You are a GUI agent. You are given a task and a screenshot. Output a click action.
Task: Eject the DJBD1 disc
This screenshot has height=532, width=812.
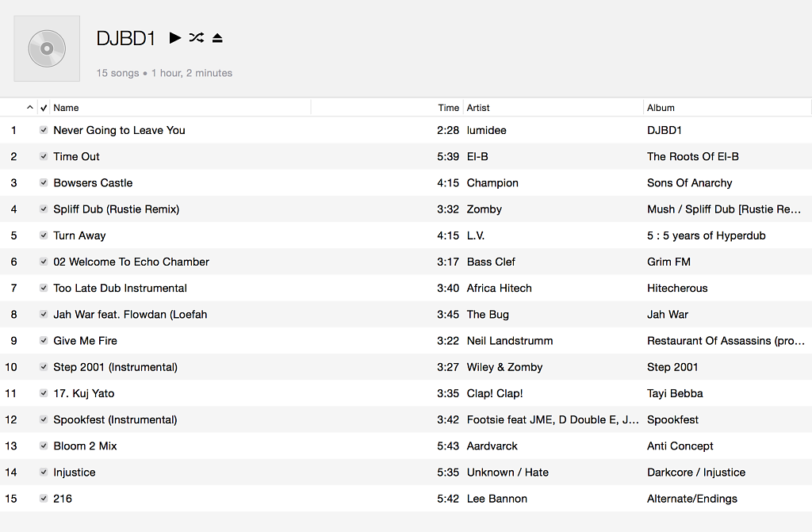point(217,38)
